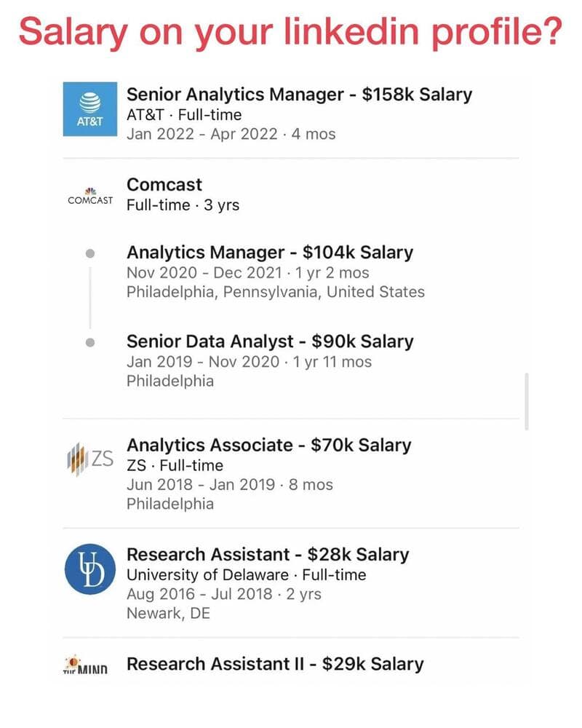Click the Analytics Manager timeline bullet
Image resolution: width=582 pixels, height=728 pixels.
90,253
